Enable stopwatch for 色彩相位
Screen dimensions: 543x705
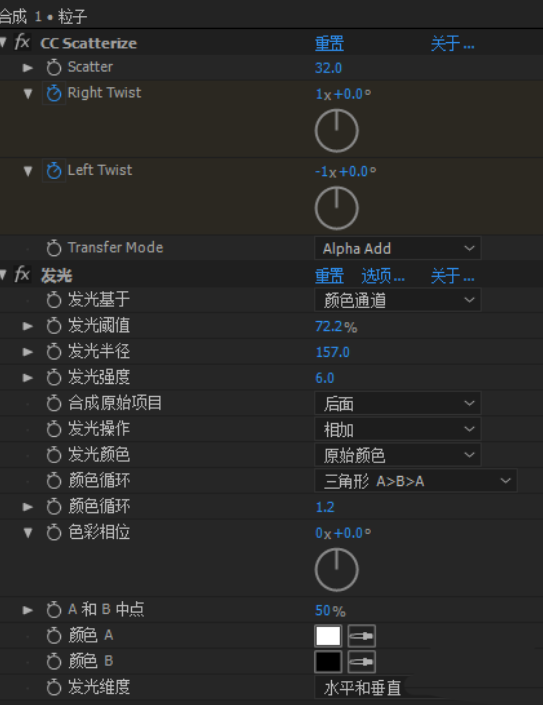point(54,533)
